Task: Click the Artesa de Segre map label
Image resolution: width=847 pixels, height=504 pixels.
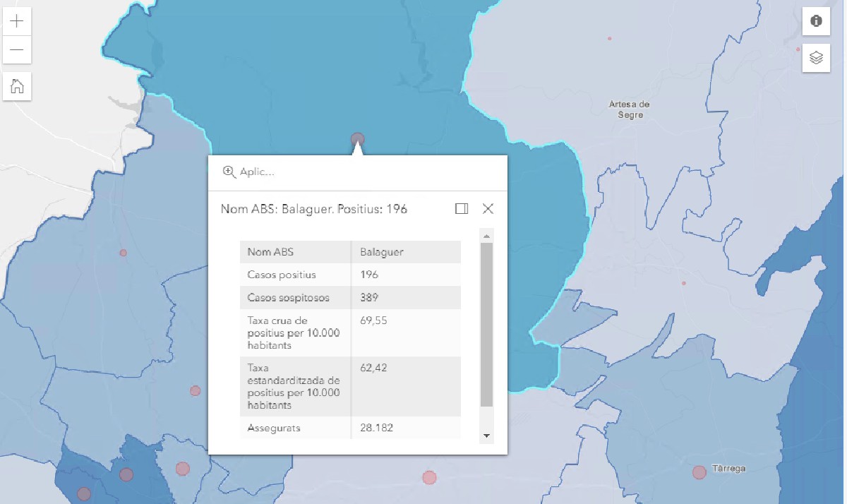Action: [629, 109]
